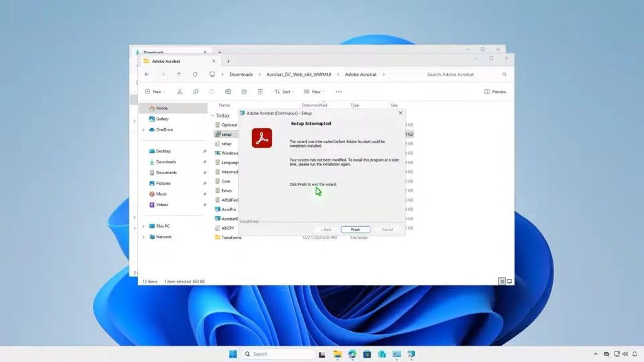
Task: Click the Paste icon in toolbar
Action: (x=212, y=92)
